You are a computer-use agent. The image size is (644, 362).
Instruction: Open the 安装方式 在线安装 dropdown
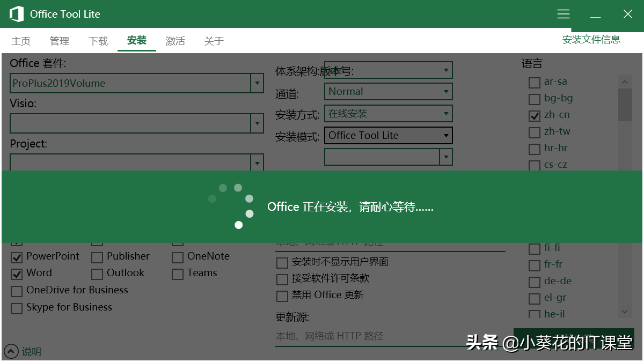tap(389, 113)
